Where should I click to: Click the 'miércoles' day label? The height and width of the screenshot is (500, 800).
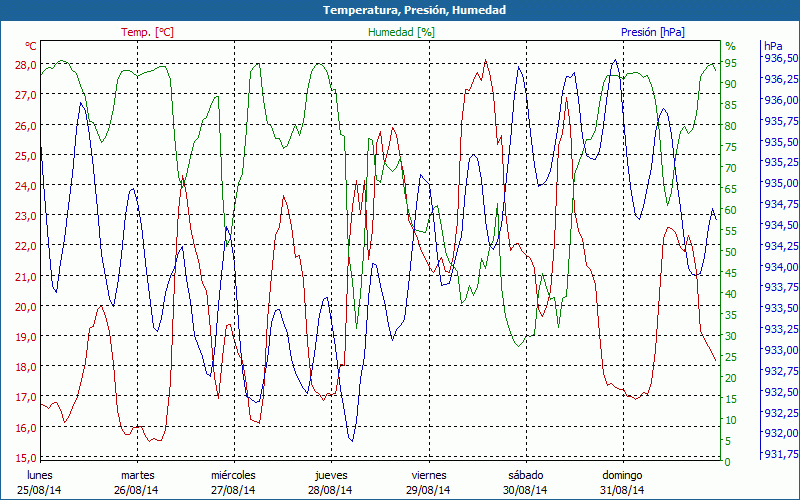pyautogui.click(x=233, y=476)
